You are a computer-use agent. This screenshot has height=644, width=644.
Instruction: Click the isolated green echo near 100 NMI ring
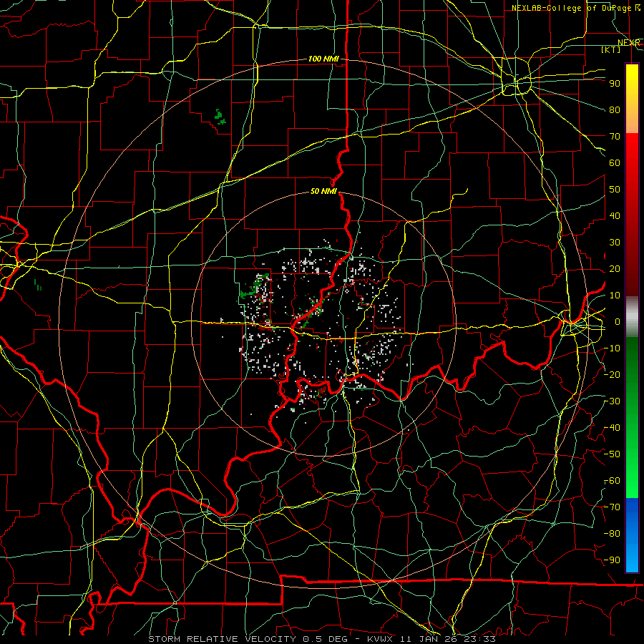pyautogui.click(x=220, y=117)
